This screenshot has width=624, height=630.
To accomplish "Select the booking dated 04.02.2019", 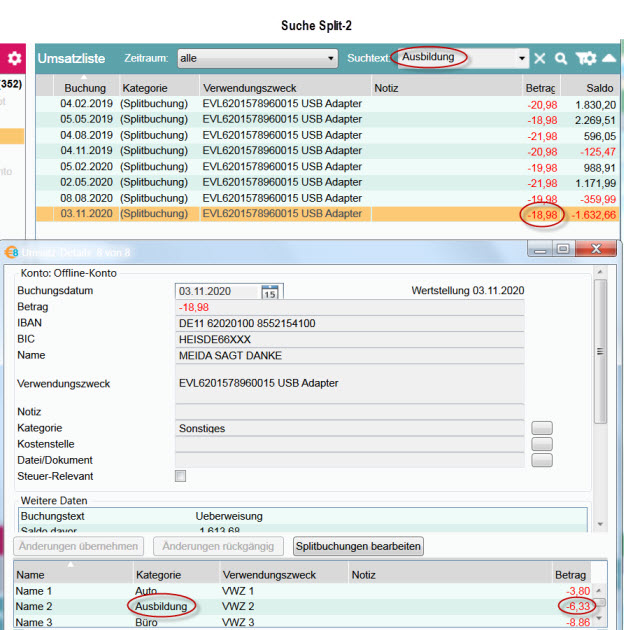I will 327,104.
